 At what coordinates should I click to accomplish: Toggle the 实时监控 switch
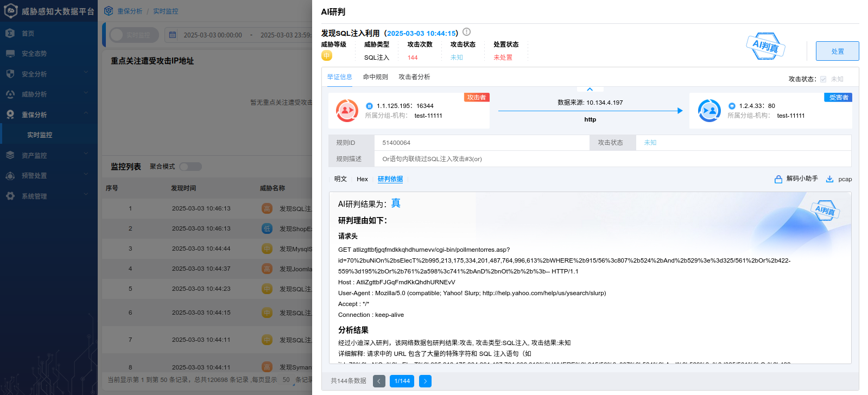tap(131, 35)
